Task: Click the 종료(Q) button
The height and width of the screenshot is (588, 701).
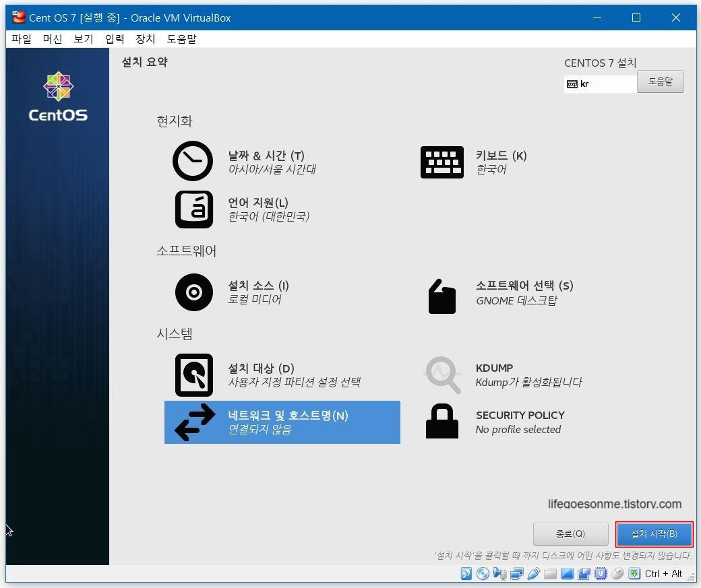Action: (570, 534)
